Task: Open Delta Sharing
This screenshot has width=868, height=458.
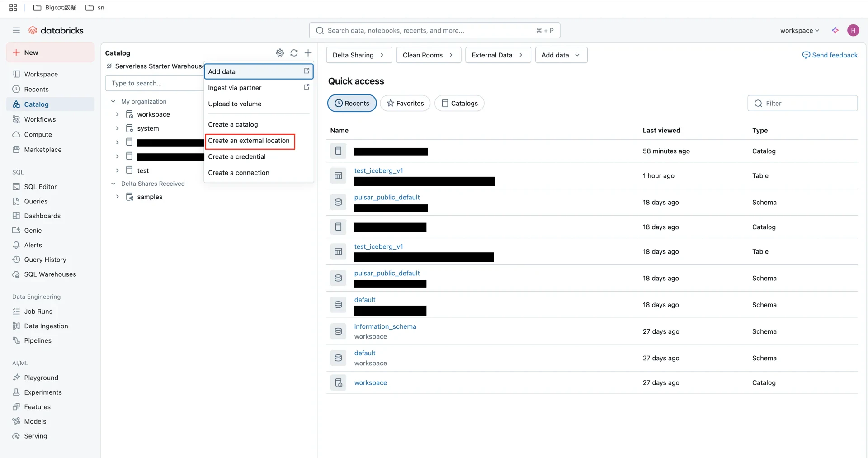Action: coord(360,55)
